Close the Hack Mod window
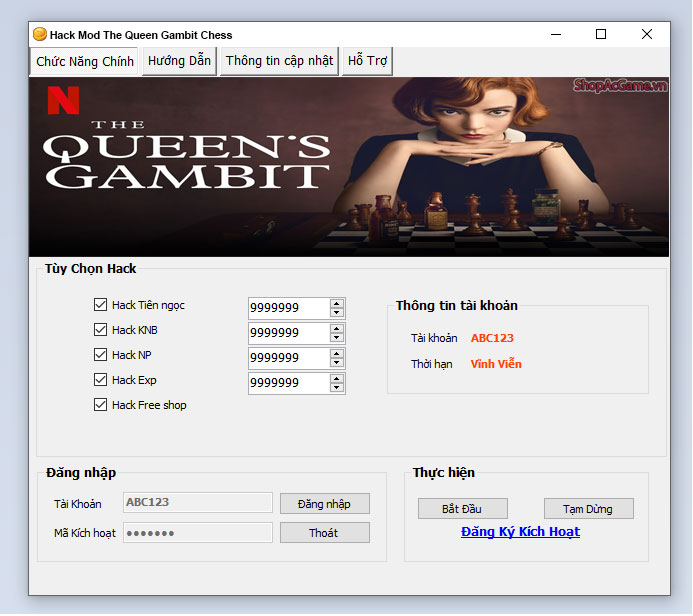The width and height of the screenshot is (693, 616). click(x=647, y=34)
